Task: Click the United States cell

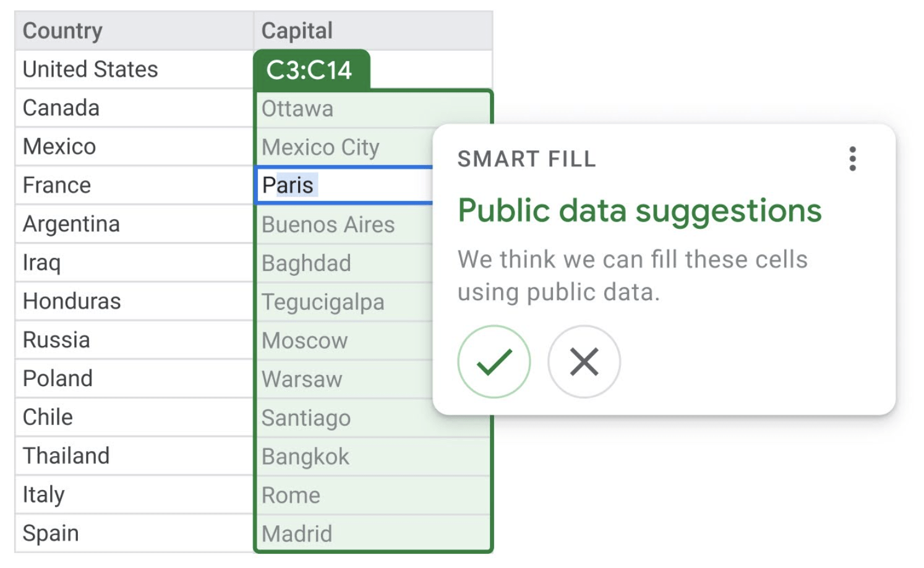Action: coord(89,69)
